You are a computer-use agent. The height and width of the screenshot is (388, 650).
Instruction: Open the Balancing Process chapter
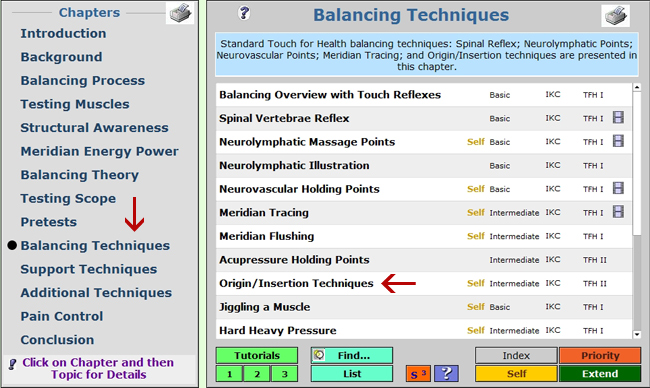click(x=83, y=80)
